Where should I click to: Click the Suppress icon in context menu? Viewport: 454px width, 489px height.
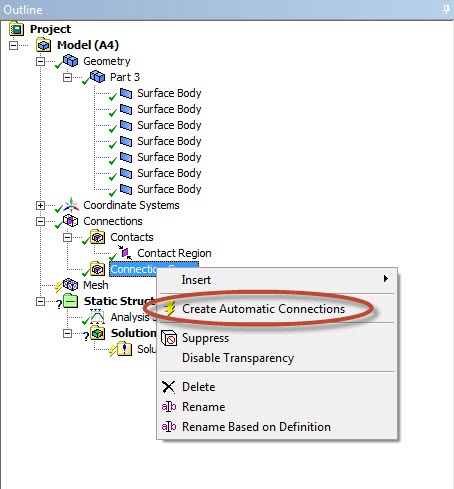pos(169,338)
